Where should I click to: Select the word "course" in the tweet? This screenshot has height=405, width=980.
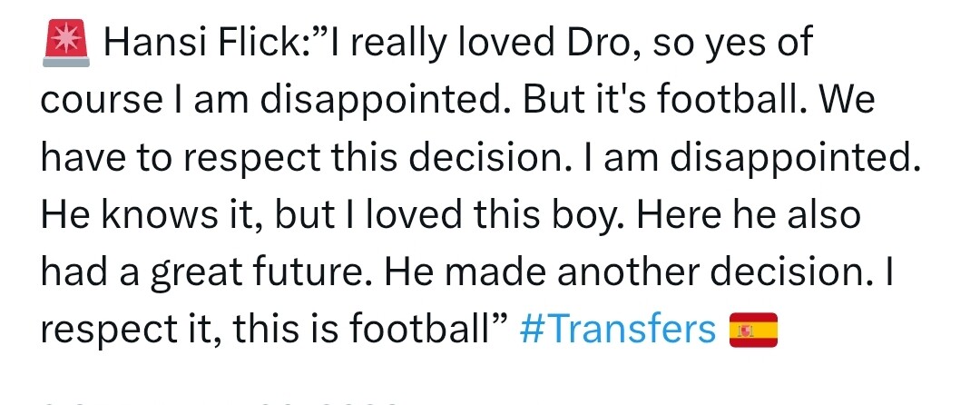100,101
